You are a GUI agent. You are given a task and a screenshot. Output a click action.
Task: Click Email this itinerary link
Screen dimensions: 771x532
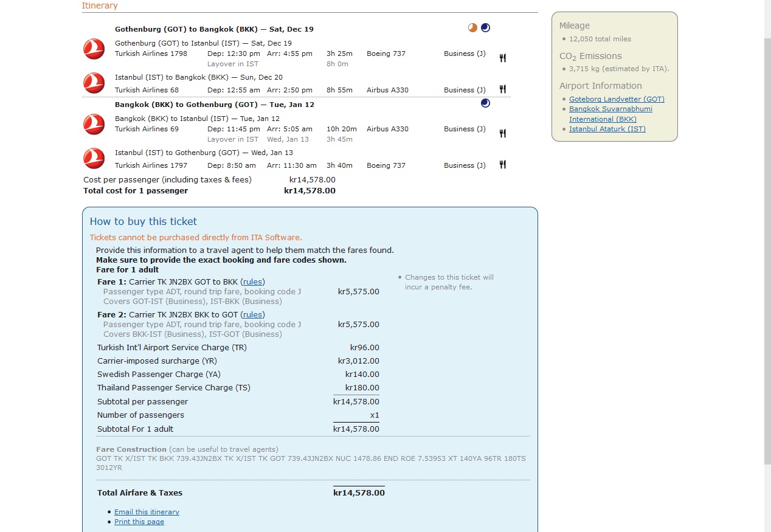(147, 512)
